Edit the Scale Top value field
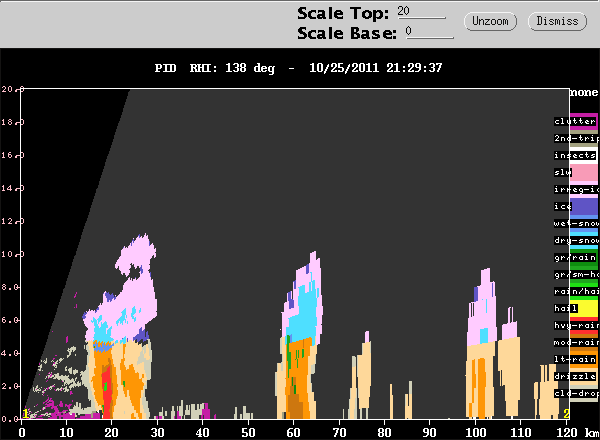 click(421, 12)
